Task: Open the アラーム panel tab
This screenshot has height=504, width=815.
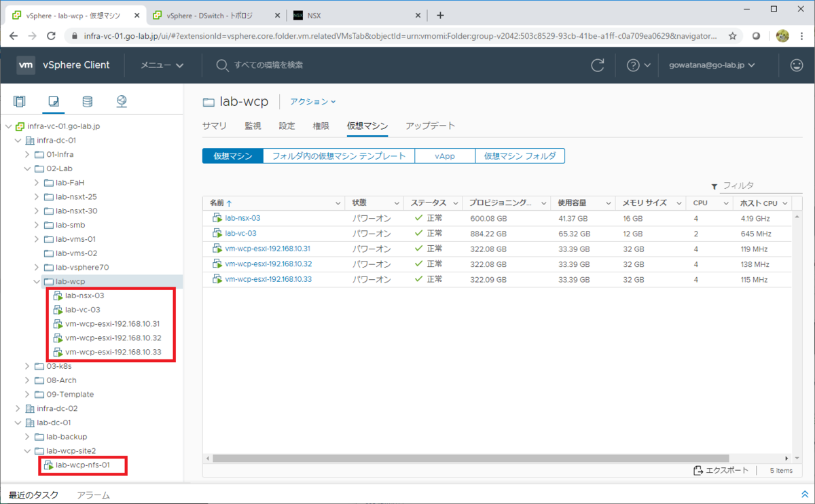Action: (x=93, y=495)
